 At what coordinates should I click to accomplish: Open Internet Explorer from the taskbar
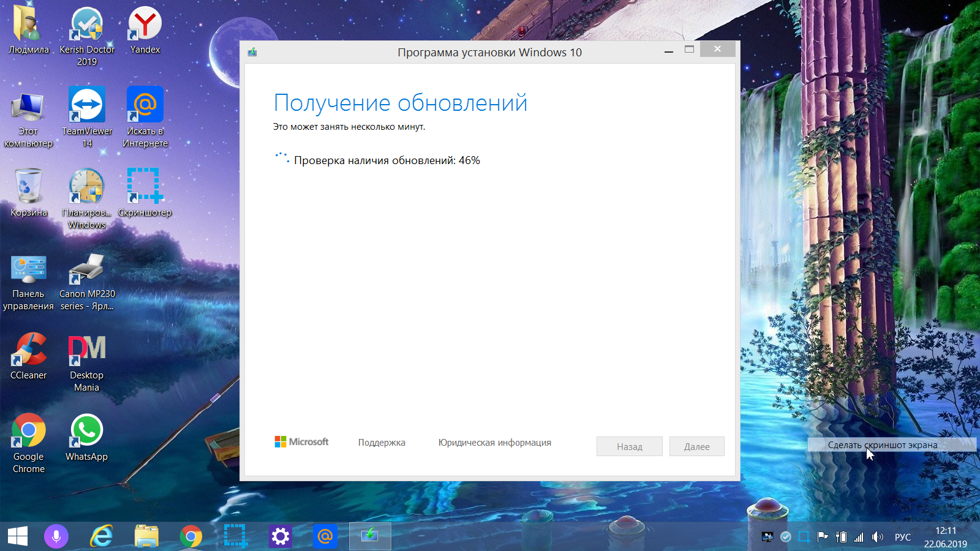(101, 537)
